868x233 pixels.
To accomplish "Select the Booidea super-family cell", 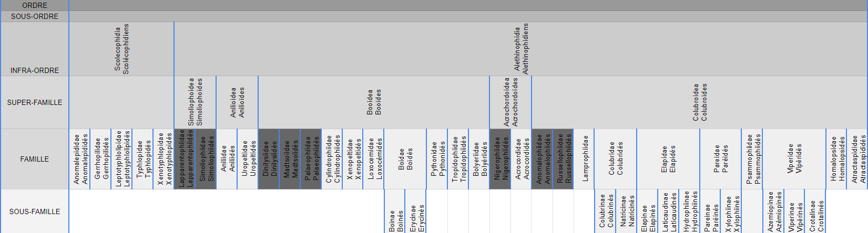I will point(374,102).
